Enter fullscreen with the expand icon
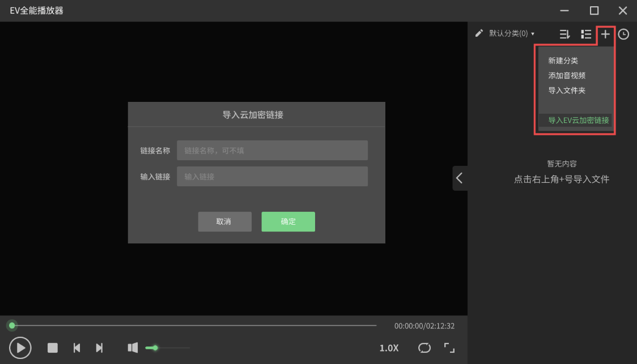This screenshot has width=637, height=364. [x=448, y=348]
